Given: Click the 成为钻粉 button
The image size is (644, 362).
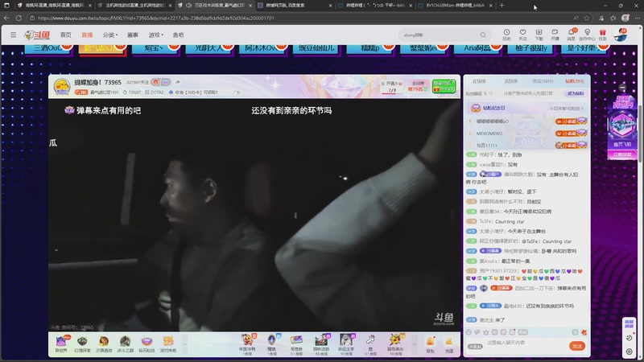Looking at the screenshot, I should (x=576, y=93).
